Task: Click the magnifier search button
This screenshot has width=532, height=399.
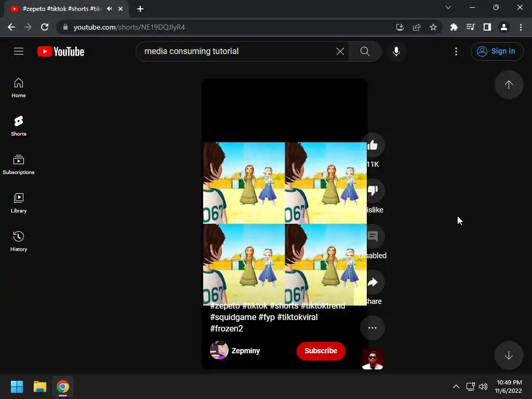Action: 365,51
